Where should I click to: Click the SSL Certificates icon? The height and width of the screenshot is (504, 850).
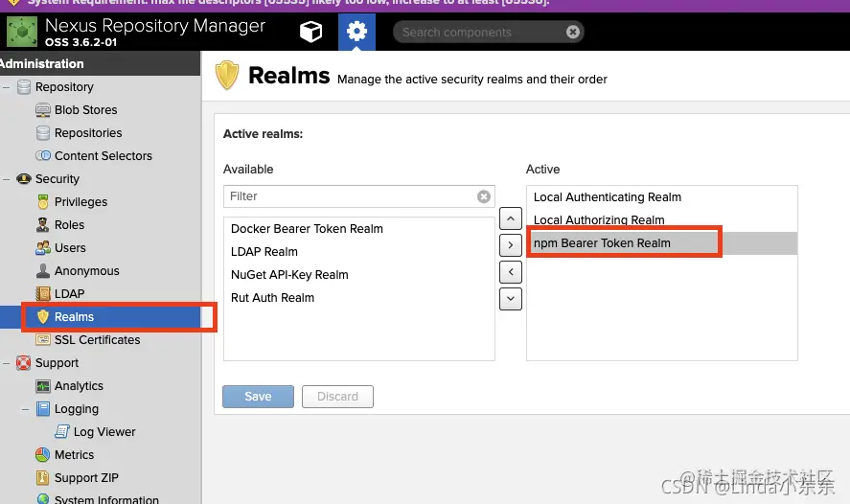(x=43, y=340)
